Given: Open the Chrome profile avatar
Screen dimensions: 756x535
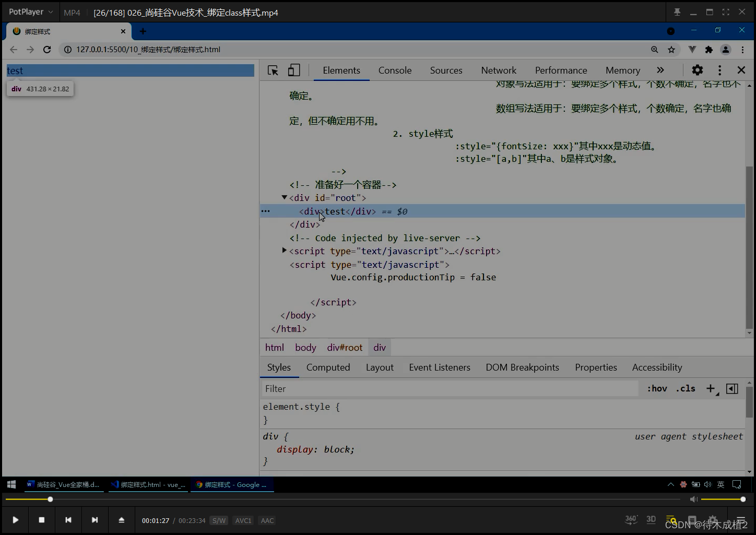Looking at the screenshot, I should tap(726, 50).
